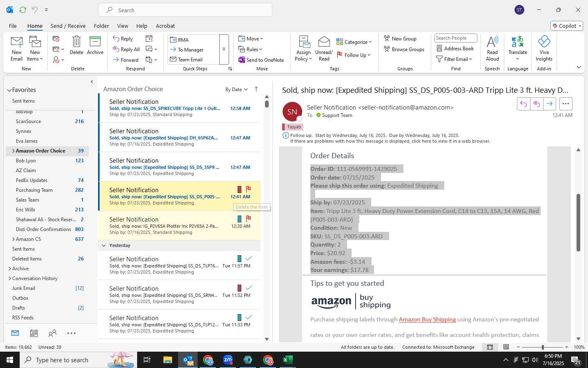Open the File menu
Image resolution: width=588 pixels, height=368 pixels.
tap(13, 26)
